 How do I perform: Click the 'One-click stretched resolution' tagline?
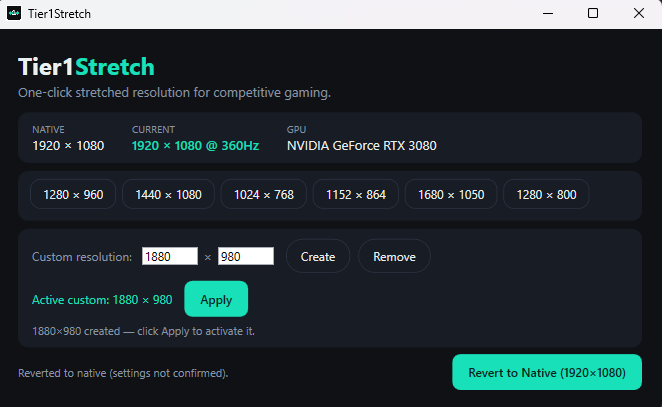pos(174,92)
